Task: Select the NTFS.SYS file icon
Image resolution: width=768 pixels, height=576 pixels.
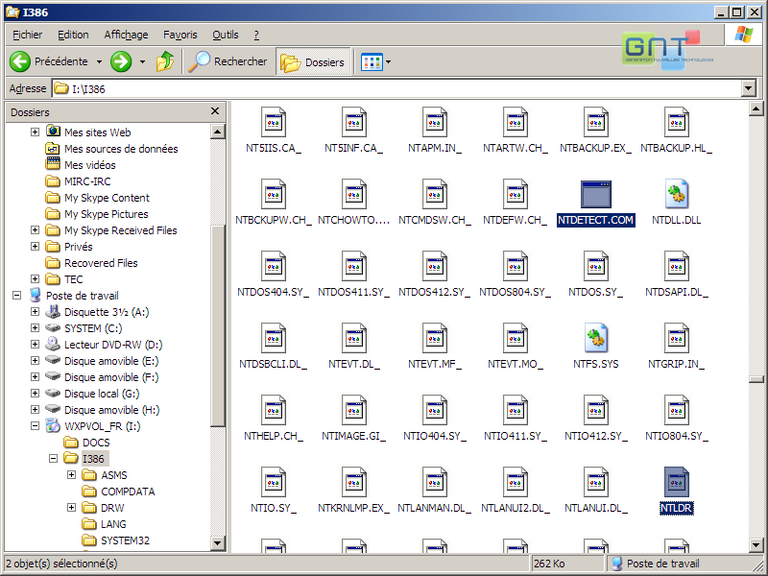Action: pyautogui.click(x=596, y=338)
